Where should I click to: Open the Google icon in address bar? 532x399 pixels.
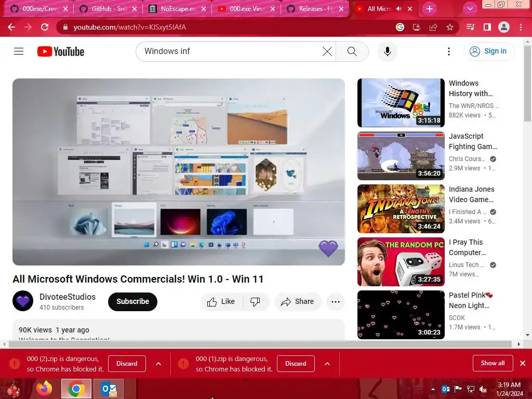[x=400, y=27]
